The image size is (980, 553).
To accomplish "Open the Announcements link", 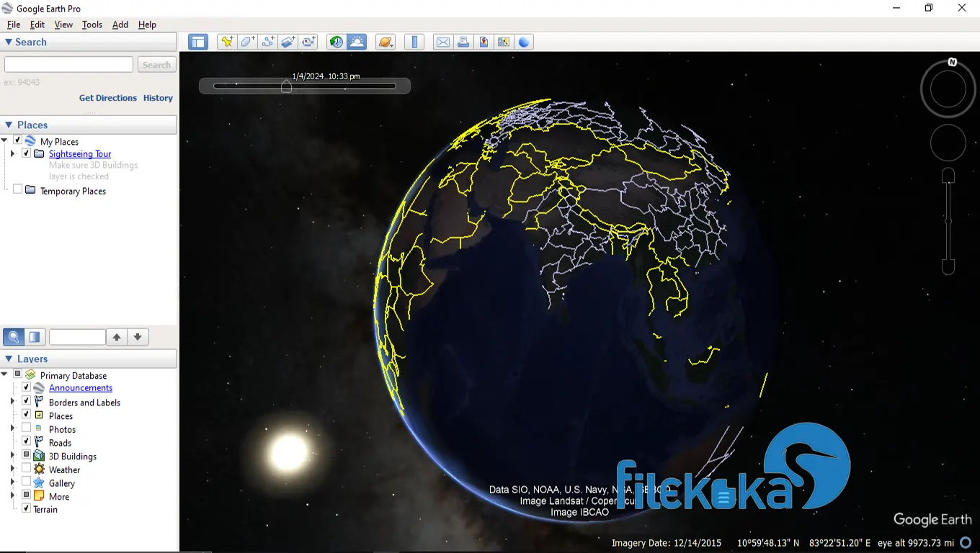I will [x=81, y=388].
